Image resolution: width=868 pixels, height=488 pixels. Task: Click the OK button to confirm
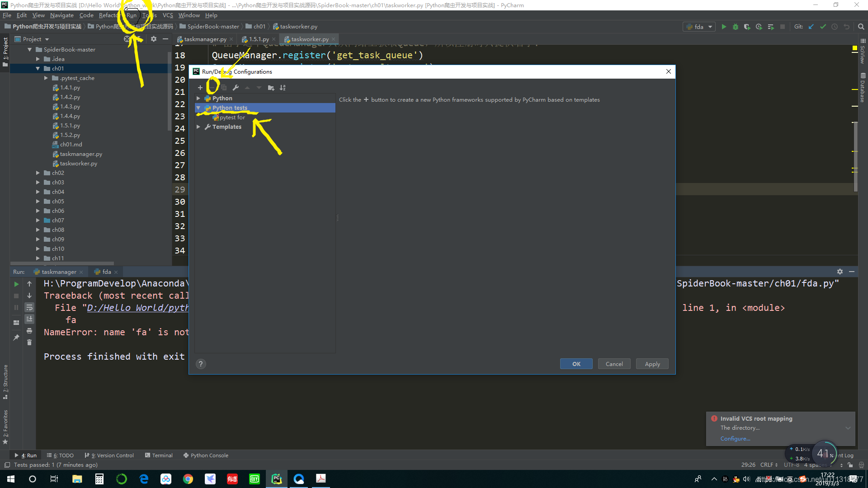coord(576,363)
